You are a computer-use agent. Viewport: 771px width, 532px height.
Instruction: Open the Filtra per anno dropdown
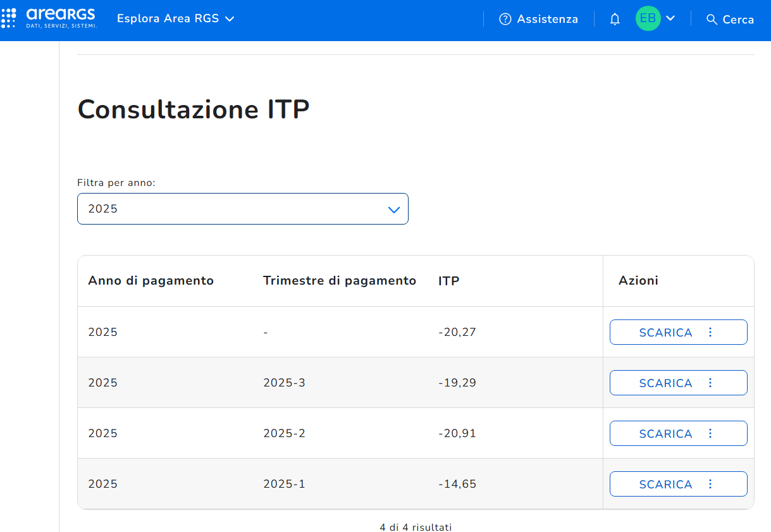click(242, 209)
